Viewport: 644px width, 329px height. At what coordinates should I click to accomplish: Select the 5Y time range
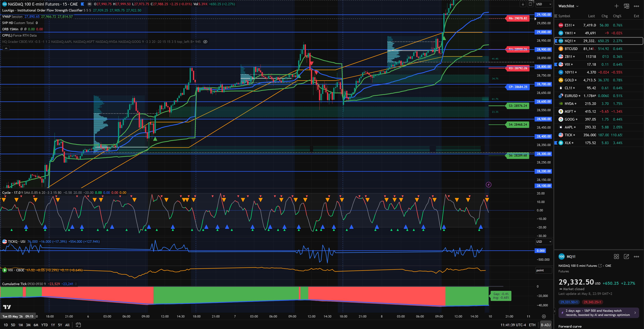[x=60, y=325]
